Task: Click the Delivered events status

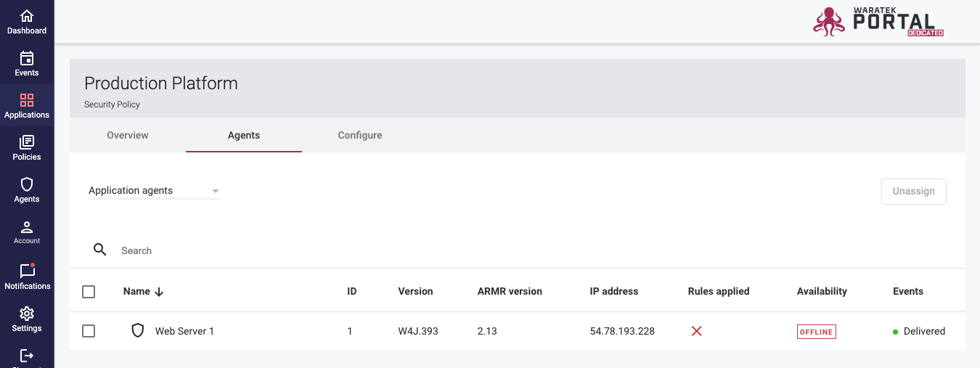Action: click(919, 331)
